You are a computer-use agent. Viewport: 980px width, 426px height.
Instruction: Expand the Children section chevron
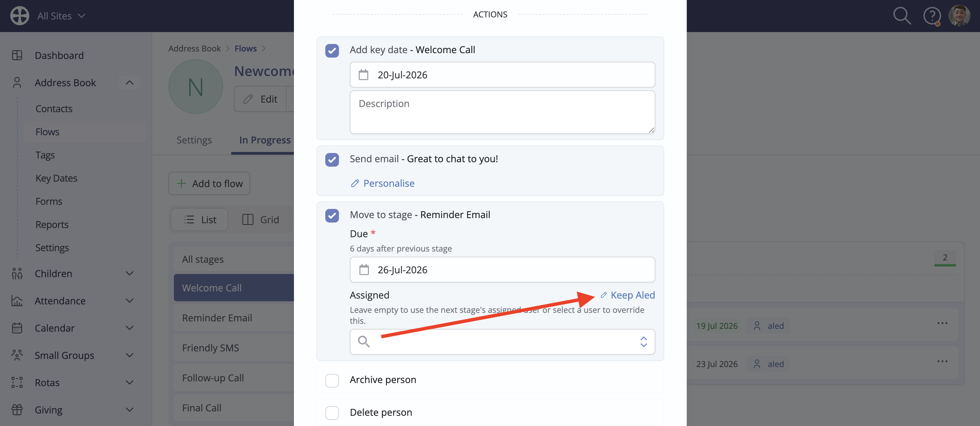pyautogui.click(x=129, y=273)
